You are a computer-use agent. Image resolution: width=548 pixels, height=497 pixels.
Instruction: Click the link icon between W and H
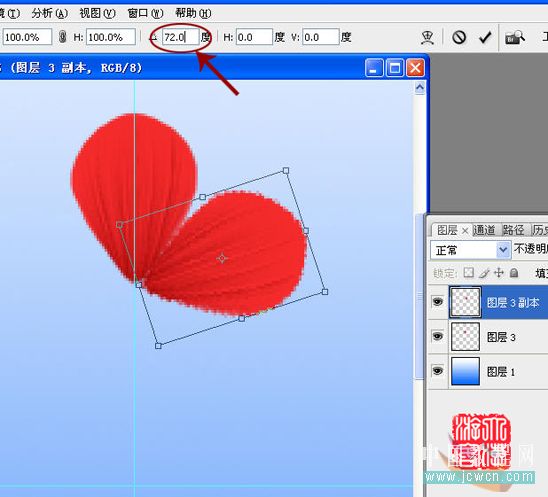[63, 37]
